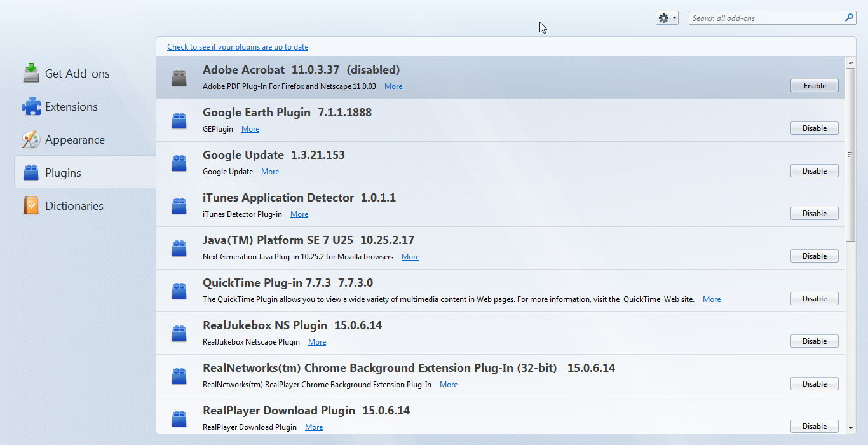Show More for QuickTime Plugin description
The height and width of the screenshot is (445, 868).
(x=712, y=299)
